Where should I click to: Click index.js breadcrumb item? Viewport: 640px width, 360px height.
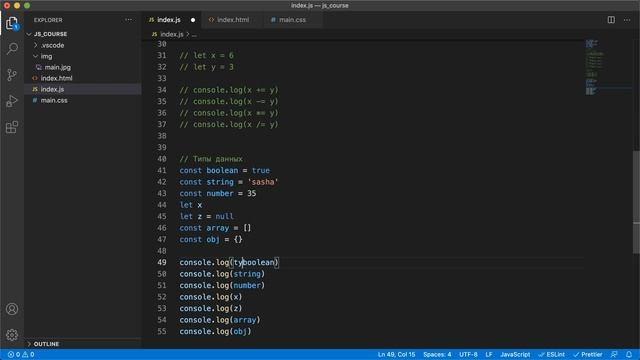171,34
